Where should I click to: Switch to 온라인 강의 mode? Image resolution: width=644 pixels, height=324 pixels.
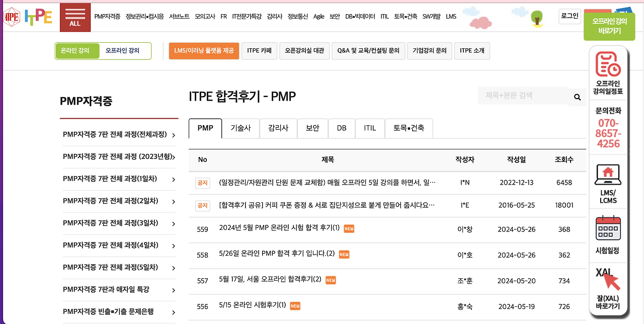point(77,51)
